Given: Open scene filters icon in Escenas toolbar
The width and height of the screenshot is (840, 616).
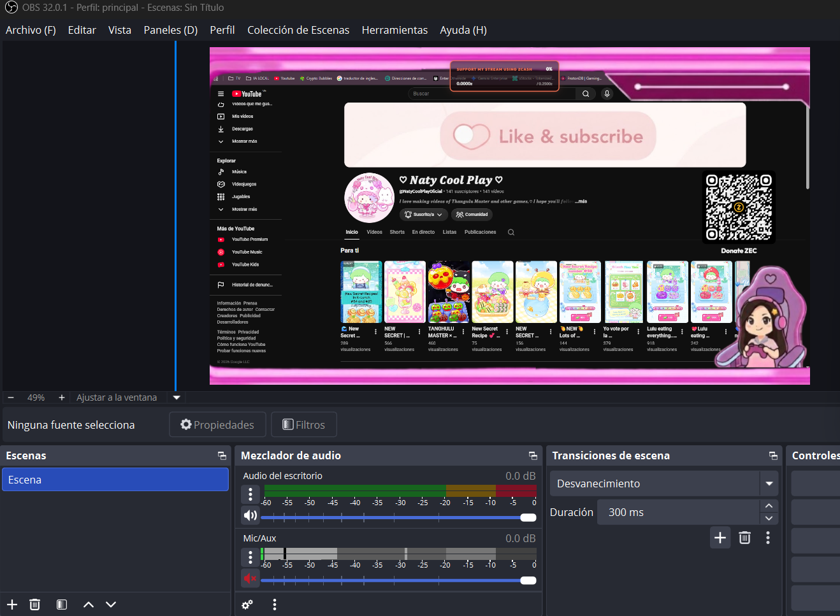Looking at the screenshot, I should tap(62, 605).
